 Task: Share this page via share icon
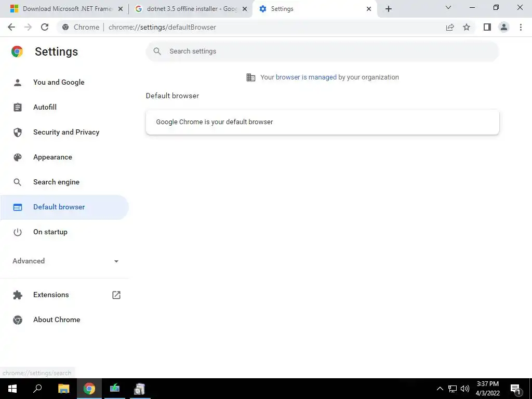coord(450,27)
